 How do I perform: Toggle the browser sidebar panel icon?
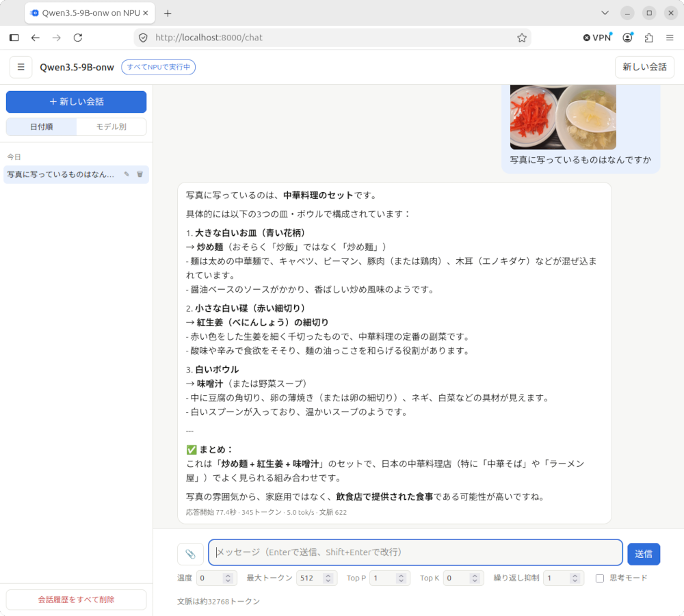(14, 38)
